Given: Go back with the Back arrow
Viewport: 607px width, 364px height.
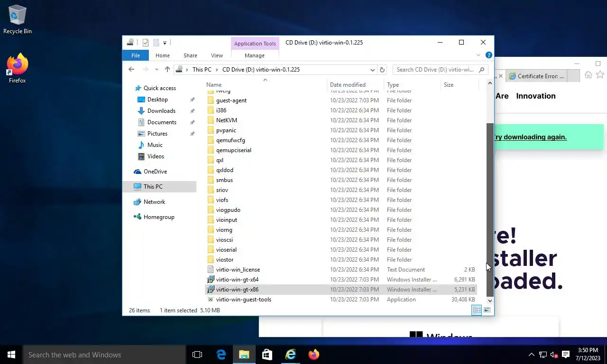Looking at the screenshot, I should [131, 69].
